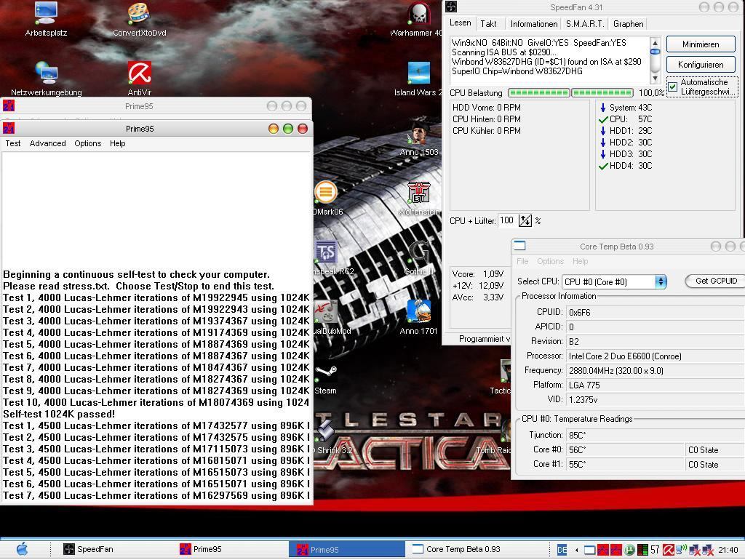The image size is (745, 560).
Task: Click the Get GCPUID button
Action: (x=716, y=281)
